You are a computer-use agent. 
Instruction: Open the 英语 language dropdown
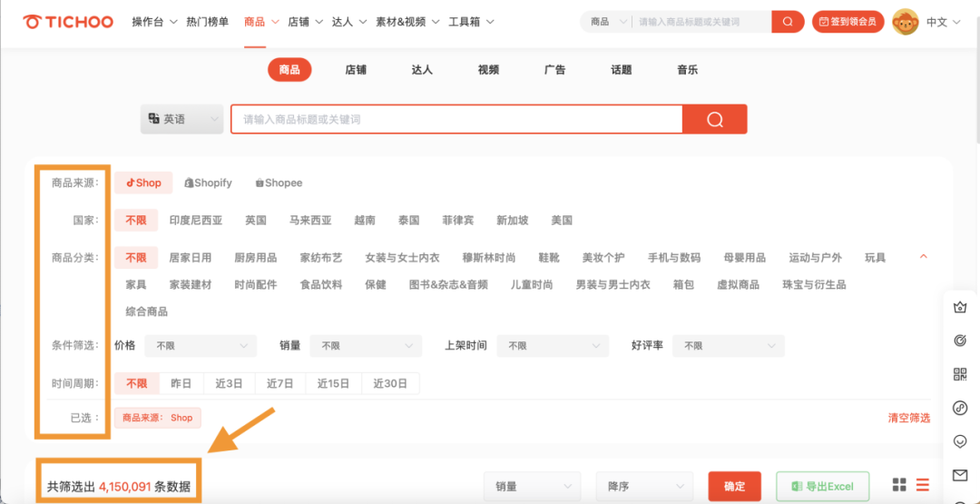pos(181,119)
